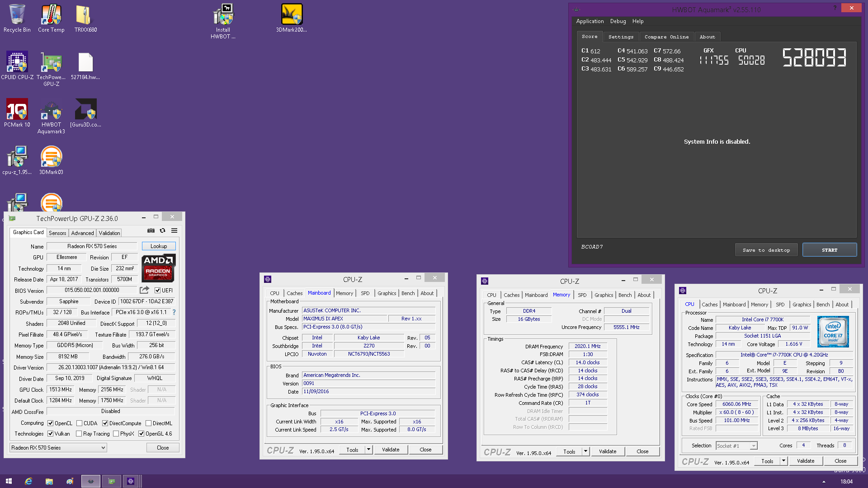The width and height of the screenshot is (868, 488).
Task: Click Validate in Memory CPU-Z window
Action: point(608,451)
